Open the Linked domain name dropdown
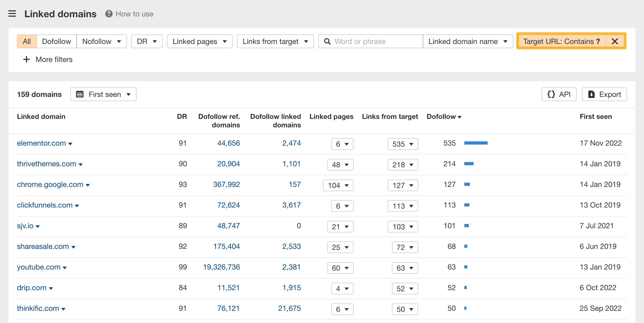 click(468, 41)
